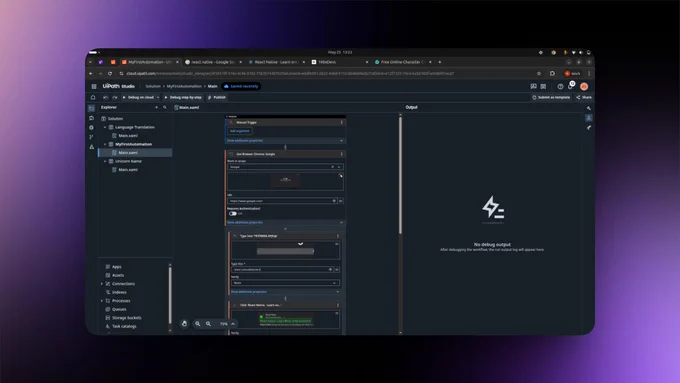Open Use Browser Chrome activity three-dot menu
Image resolution: width=680 pixels, height=383 pixels.
[x=342, y=154]
